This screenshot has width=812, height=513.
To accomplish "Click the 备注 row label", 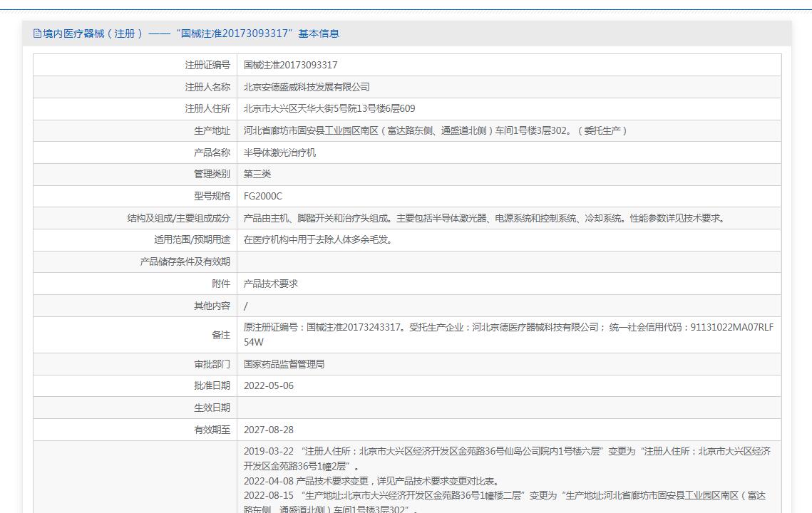I will [221, 335].
